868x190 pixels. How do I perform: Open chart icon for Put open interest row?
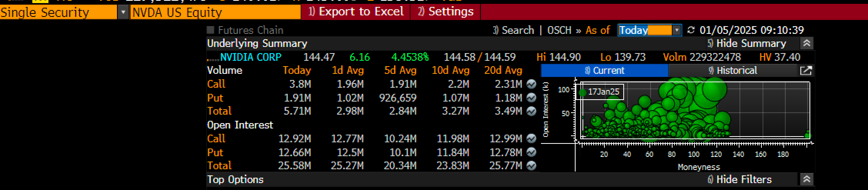pyautogui.click(x=531, y=152)
